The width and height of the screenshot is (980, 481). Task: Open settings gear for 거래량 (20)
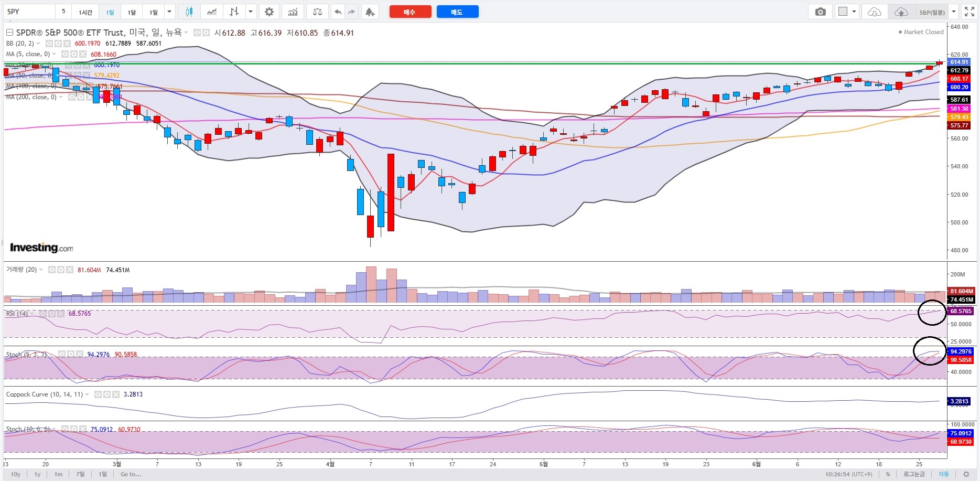coord(61,270)
